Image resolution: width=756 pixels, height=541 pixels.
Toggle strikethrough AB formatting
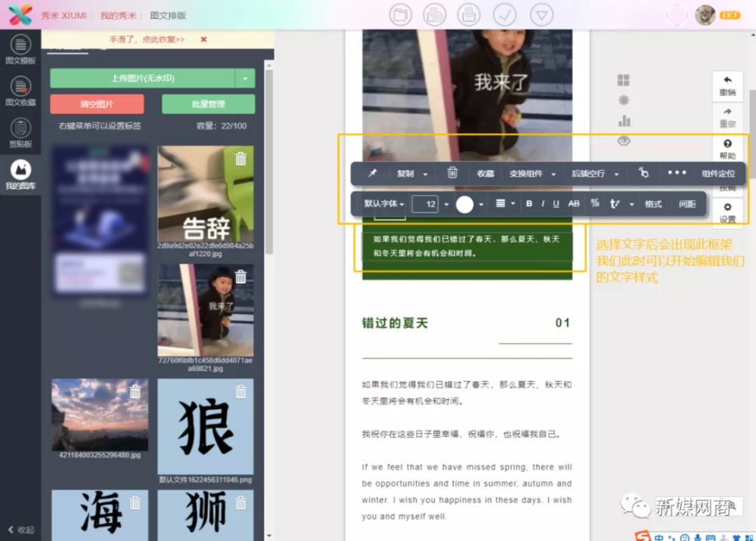coord(574,204)
